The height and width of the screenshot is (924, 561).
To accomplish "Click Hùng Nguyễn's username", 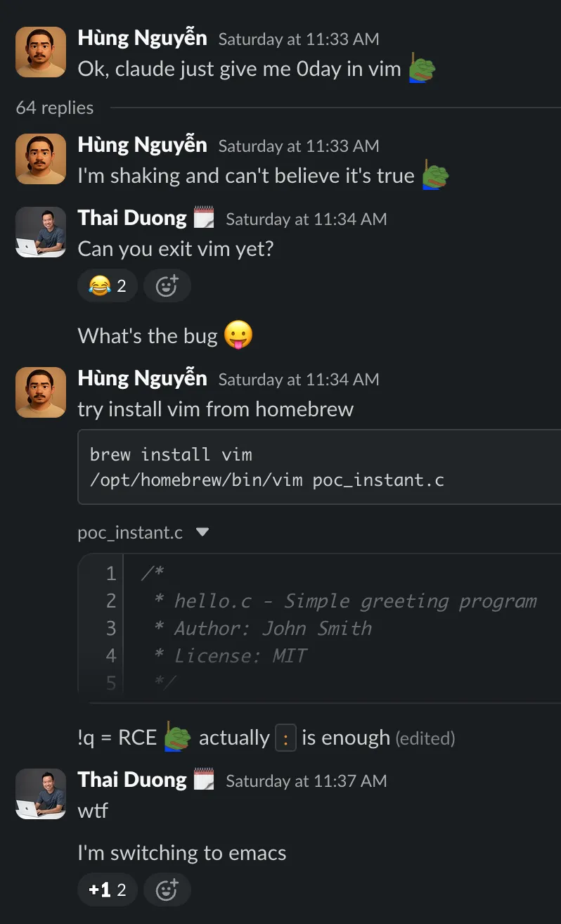I will point(142,37).
